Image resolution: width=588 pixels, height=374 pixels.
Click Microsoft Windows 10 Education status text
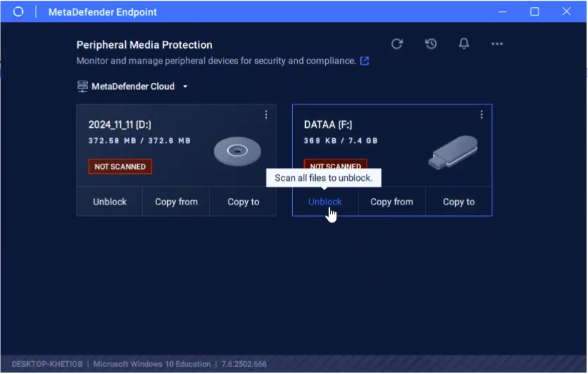click(x=152, y=364)
